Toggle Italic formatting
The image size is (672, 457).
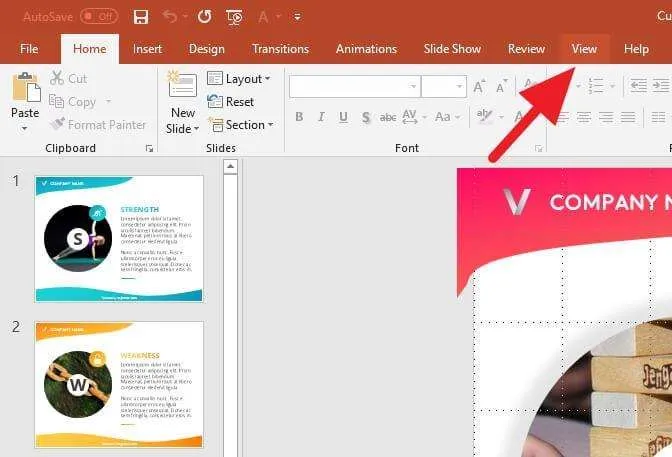[x=321, y=117]
